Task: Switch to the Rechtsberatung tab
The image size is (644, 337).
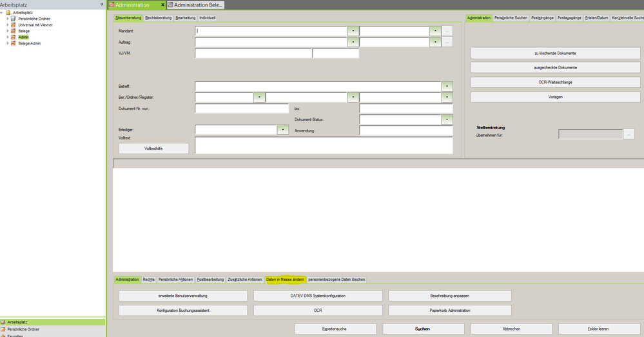Action: [x=159, y=17]
